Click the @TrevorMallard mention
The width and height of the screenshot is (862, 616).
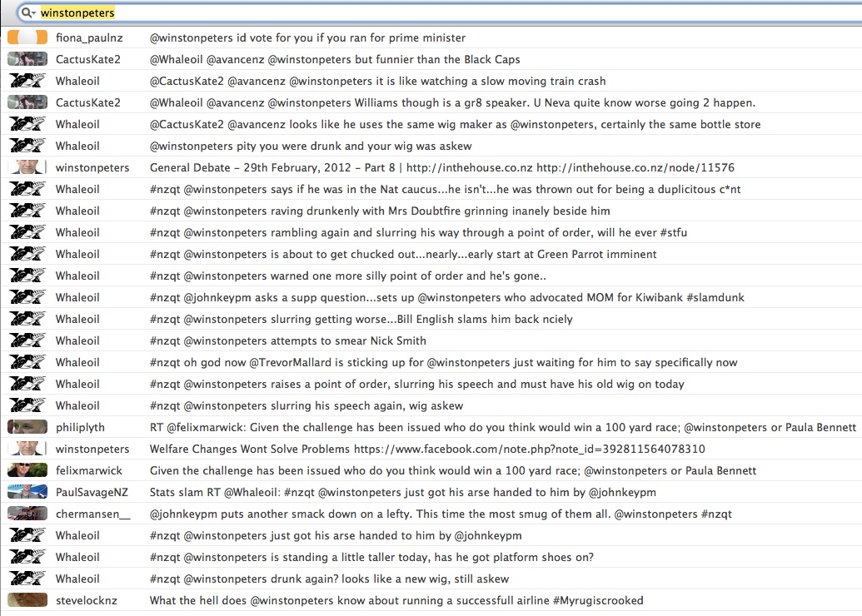pos(291,363)
